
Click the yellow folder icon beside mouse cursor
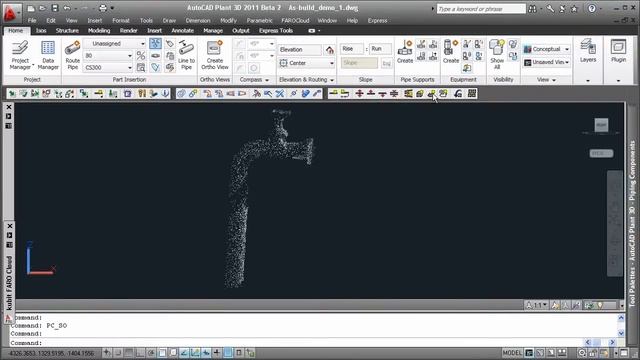(443, 93)
